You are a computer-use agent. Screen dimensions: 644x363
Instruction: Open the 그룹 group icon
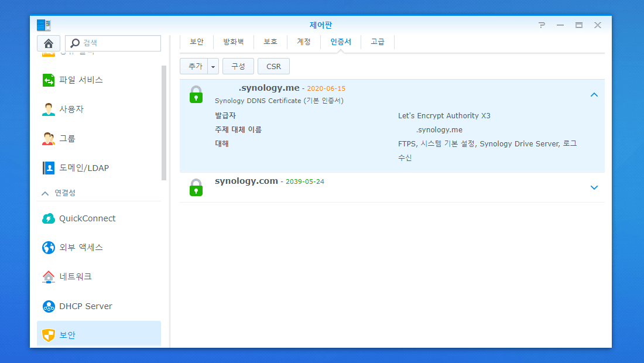(x=49, y=139)
